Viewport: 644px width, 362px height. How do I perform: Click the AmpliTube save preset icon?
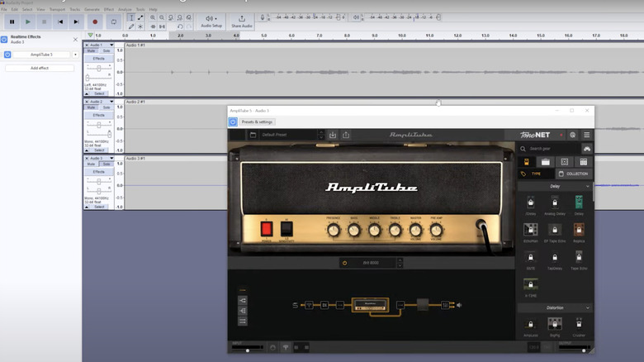(x=333, y=135)
